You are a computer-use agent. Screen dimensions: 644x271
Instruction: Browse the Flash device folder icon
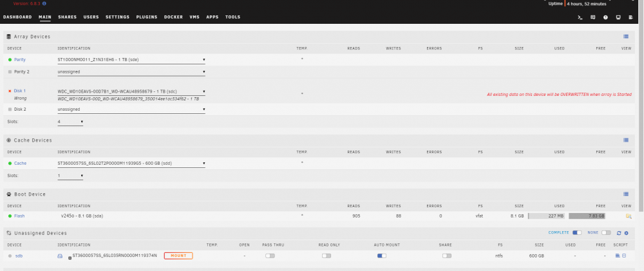(629, 216)
